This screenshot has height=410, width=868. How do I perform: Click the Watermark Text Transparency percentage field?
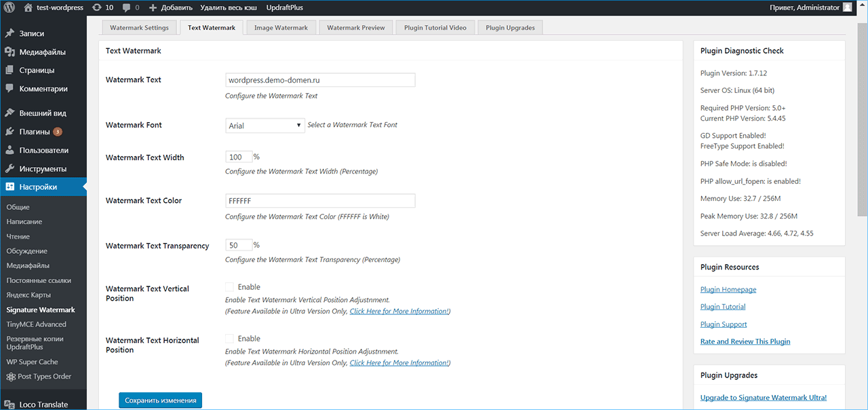coord(238,246)
